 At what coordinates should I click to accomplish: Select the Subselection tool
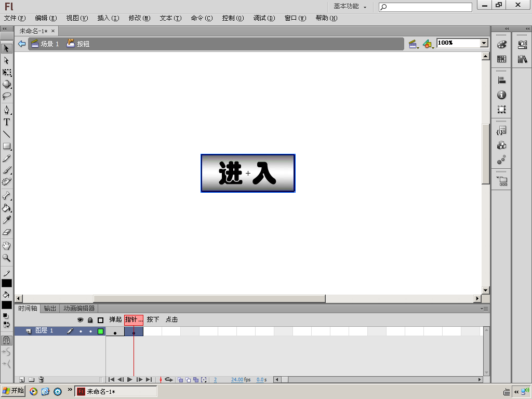click(6, 60)
